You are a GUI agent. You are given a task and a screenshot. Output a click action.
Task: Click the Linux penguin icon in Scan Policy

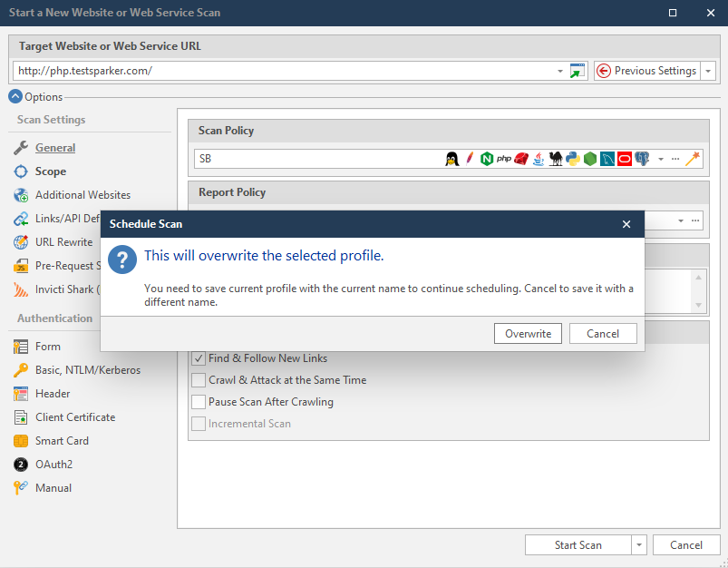(451, 159)
